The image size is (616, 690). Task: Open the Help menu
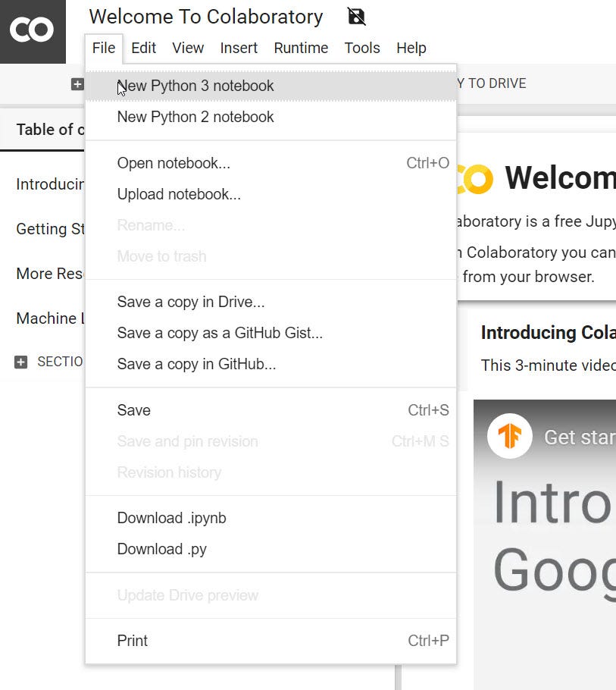coord(411,48)
